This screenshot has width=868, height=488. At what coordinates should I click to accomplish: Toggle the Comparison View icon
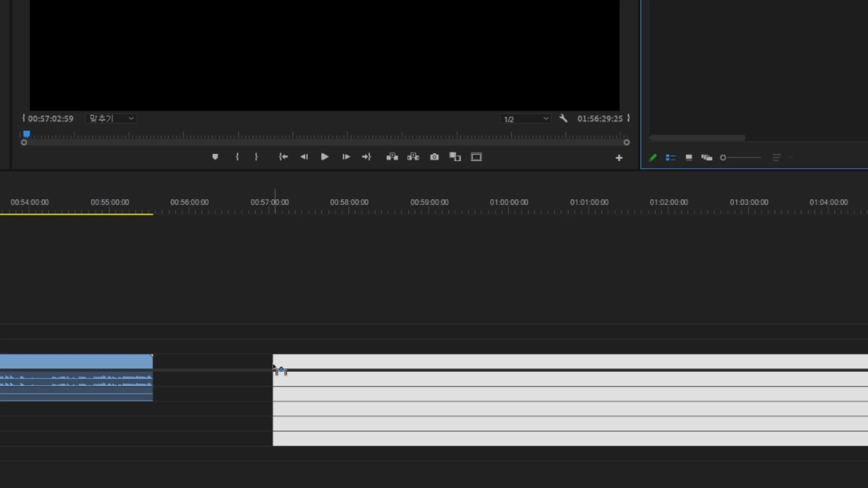click(455, 157)
